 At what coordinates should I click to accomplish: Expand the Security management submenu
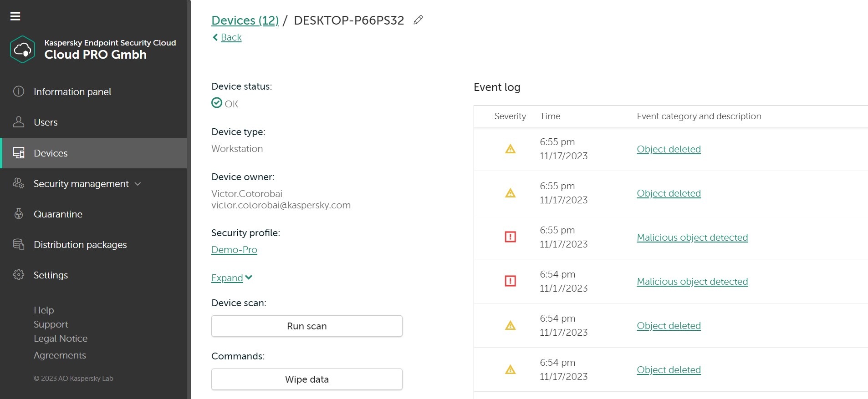pyautogui.click(x=138, y=184)
